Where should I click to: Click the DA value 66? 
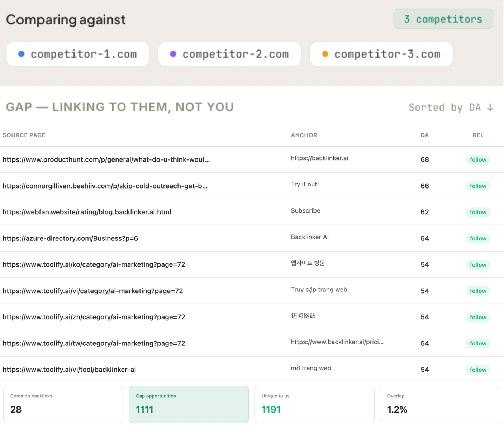tap(425, 186)
